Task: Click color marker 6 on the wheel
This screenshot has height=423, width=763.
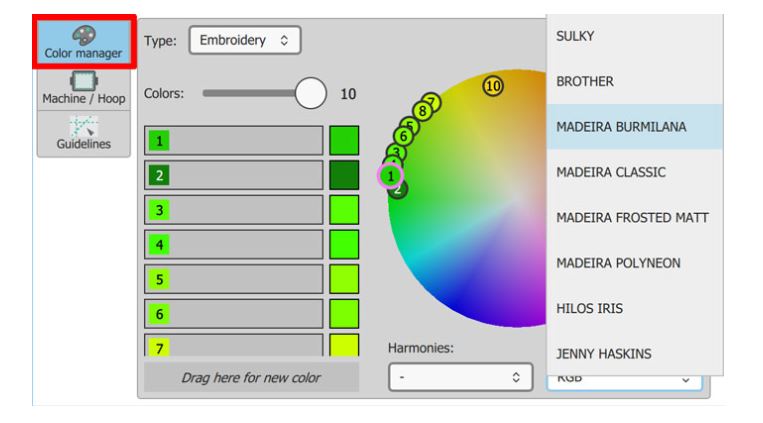Action: 404,135
